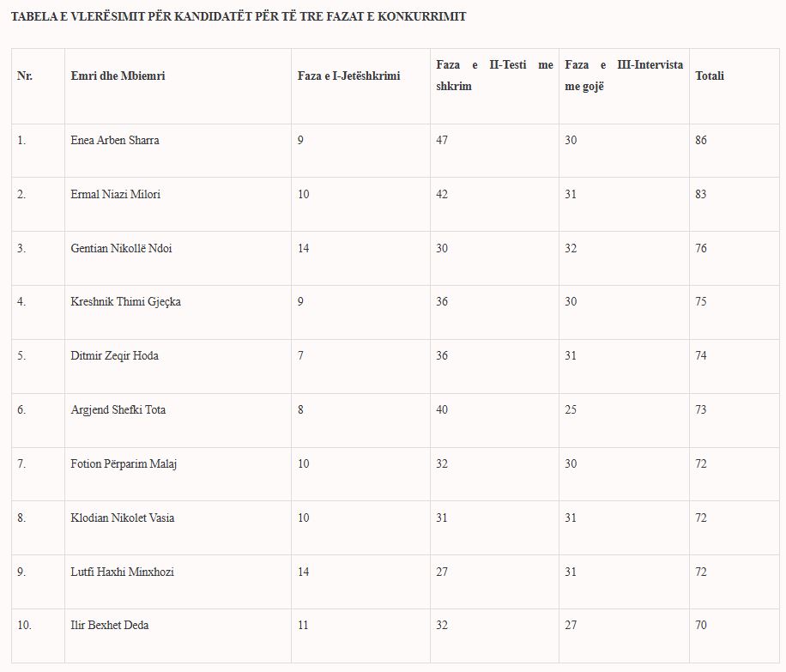This screenshot has height=672, width=786.
Task: Click total score 86 in first row
Action: [x=701, y=141]
